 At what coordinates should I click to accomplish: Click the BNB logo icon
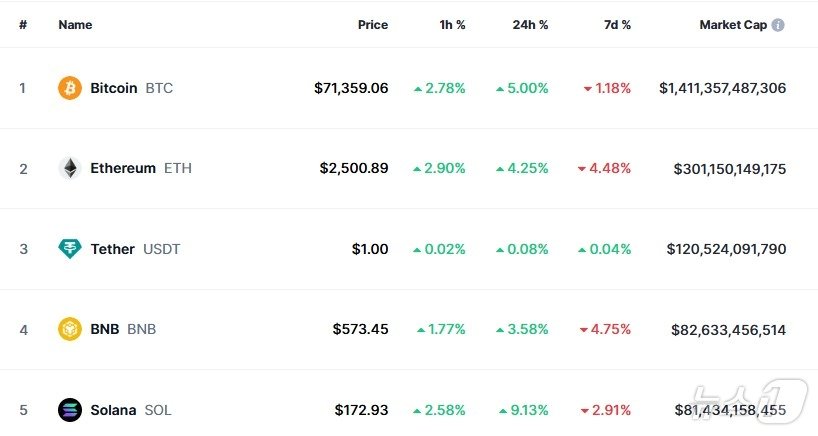[x=70, y=329]
